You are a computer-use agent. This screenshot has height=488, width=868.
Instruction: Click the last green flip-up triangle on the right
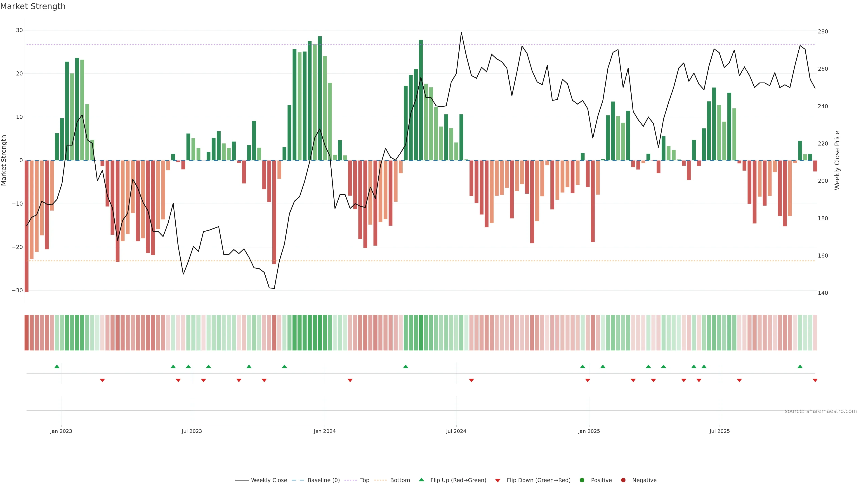[800, 366]
